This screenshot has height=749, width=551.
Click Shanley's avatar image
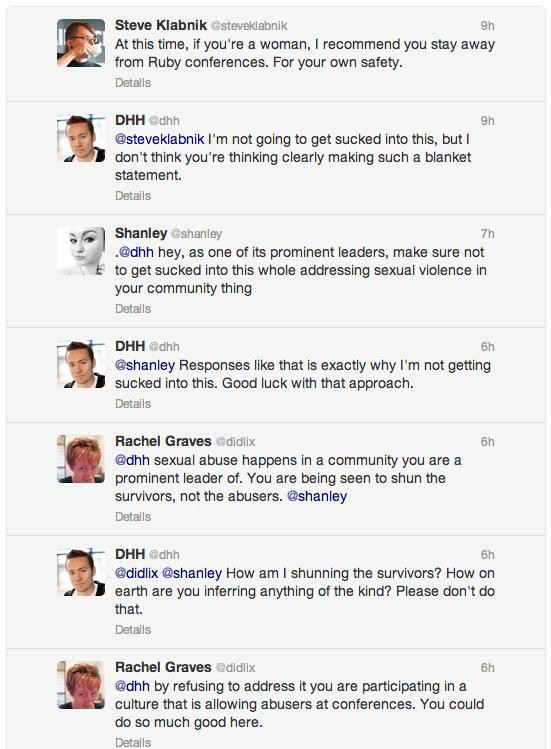(x=81, y=251)
